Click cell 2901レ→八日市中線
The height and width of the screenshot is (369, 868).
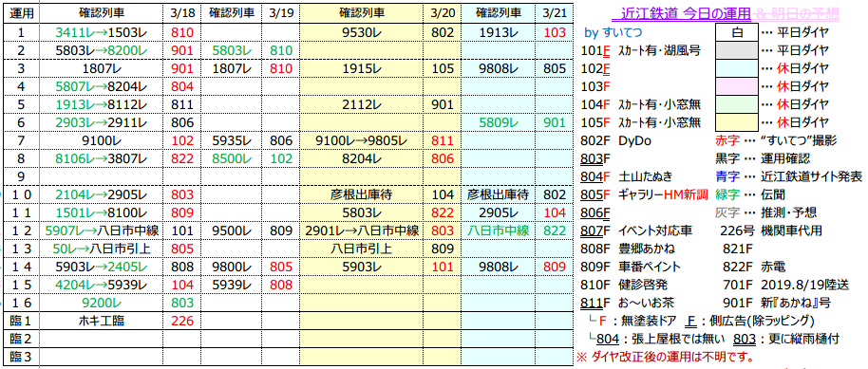(361, 230)
